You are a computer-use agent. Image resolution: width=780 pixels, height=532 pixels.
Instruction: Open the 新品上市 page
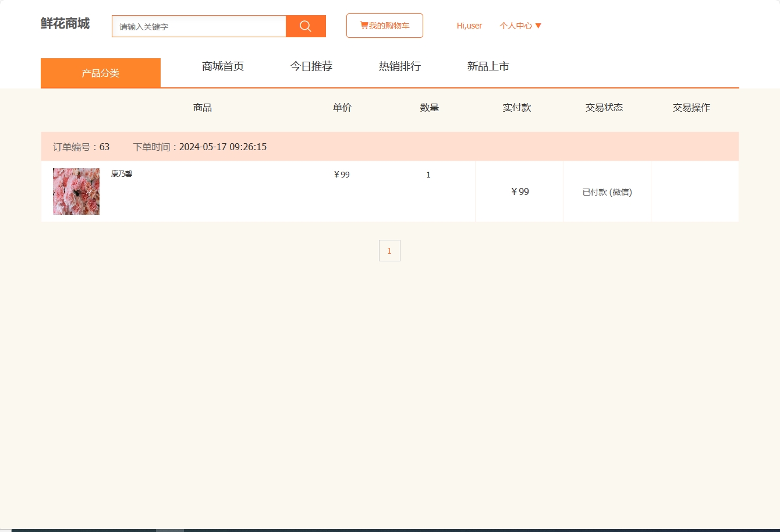[x=488, y=66]
